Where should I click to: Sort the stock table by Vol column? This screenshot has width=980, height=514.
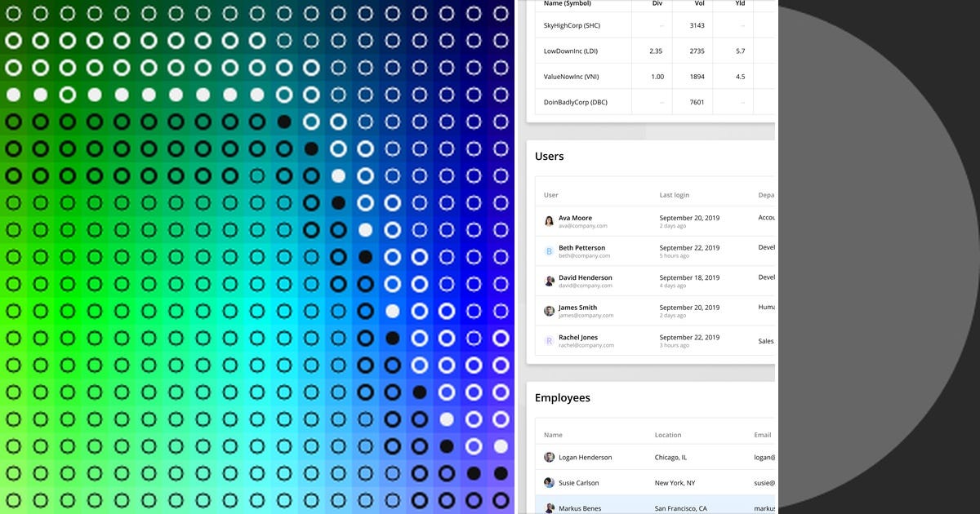[x=698, y=3]
